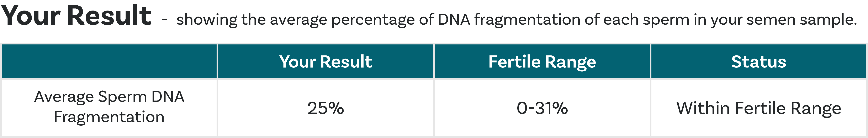Click the word "Within" in the status cell
This screenshot has height=138, width=868.
(x=703, y=108)
